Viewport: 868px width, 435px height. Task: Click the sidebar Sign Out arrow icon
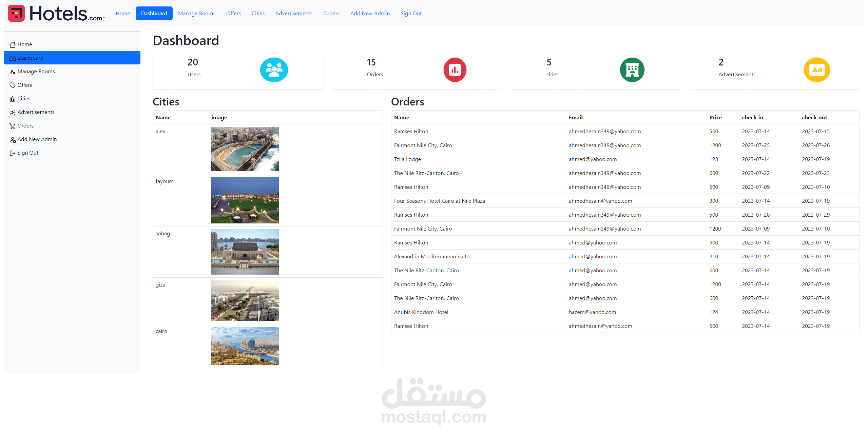(13, 153)
